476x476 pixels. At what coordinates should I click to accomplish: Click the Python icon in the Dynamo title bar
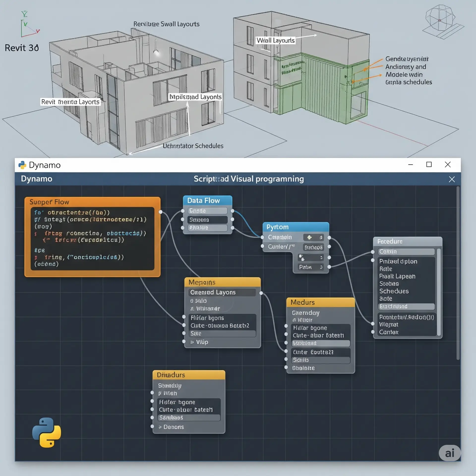22,165
